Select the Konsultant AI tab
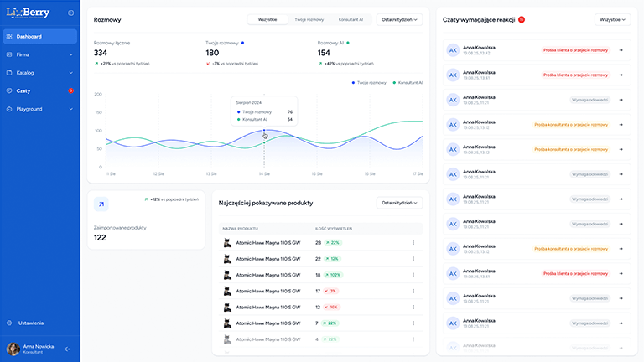 (x=351, y=18)
